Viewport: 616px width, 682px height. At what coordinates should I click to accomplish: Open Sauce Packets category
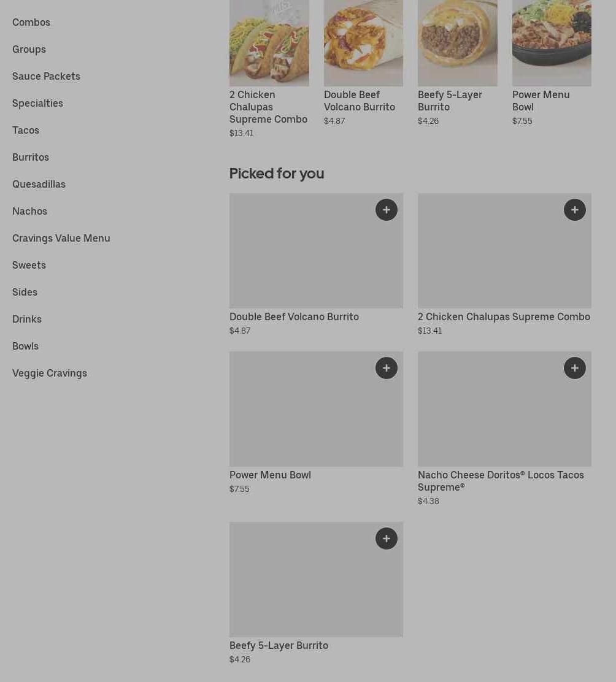pyautogui.click(x=46, y=76)
